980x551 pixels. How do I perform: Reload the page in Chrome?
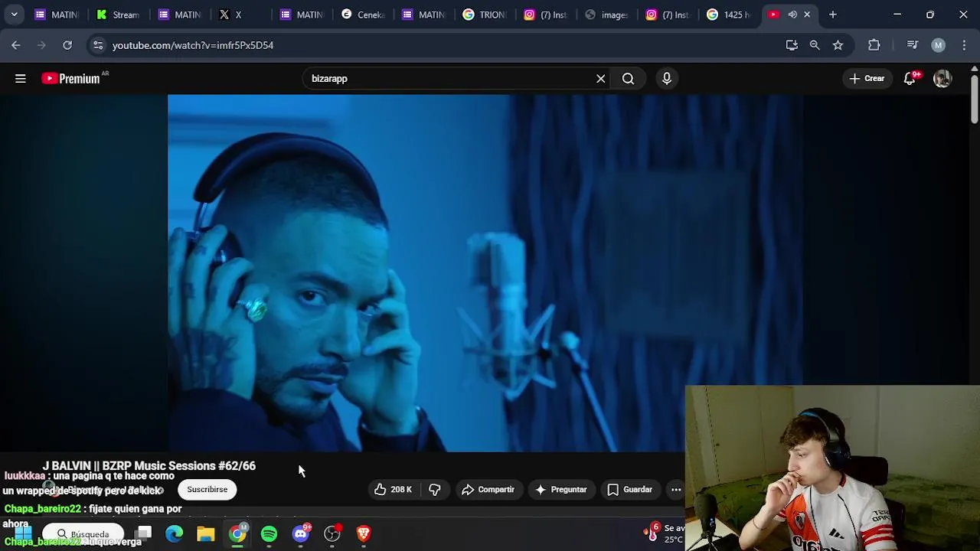pyautogui.click(x=67, y=45)
